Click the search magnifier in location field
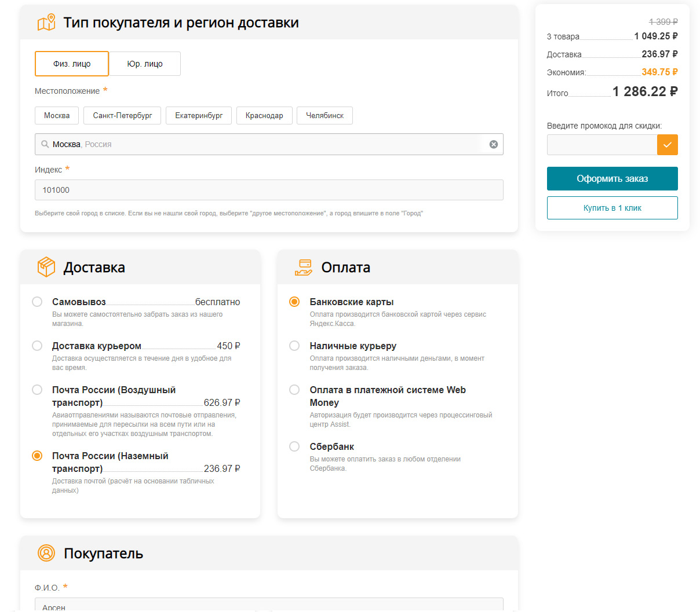The height and width of the screenshot is (612, 700). point(45,144)
